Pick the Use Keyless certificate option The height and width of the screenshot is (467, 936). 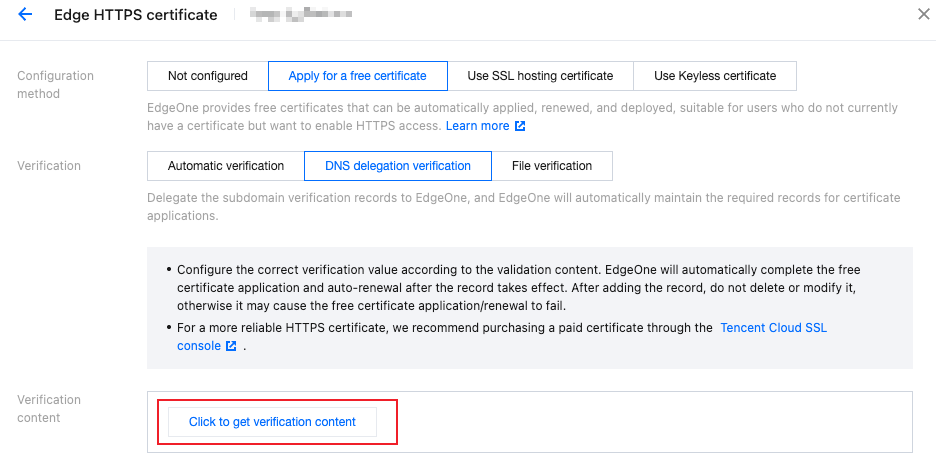(x=715, y=76)
